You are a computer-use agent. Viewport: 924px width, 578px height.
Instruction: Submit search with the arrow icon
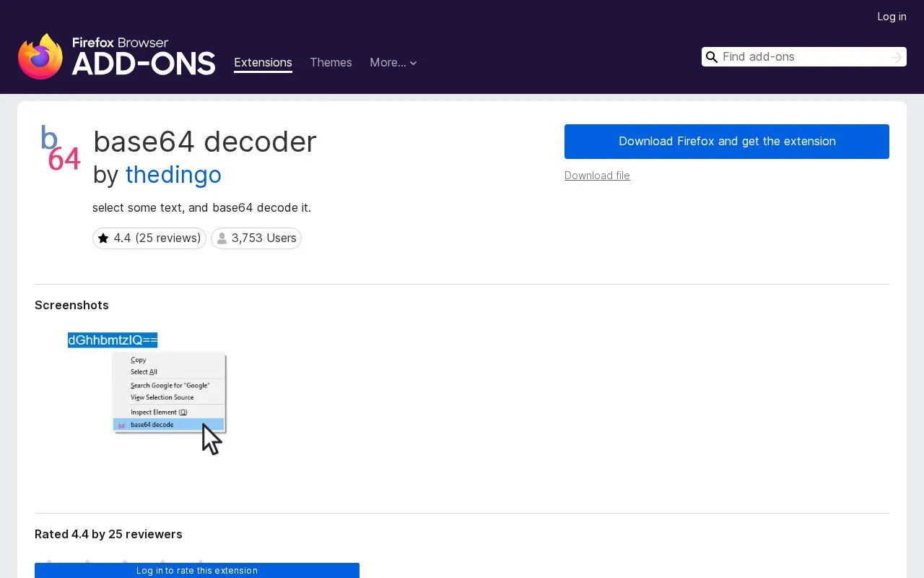896,57
